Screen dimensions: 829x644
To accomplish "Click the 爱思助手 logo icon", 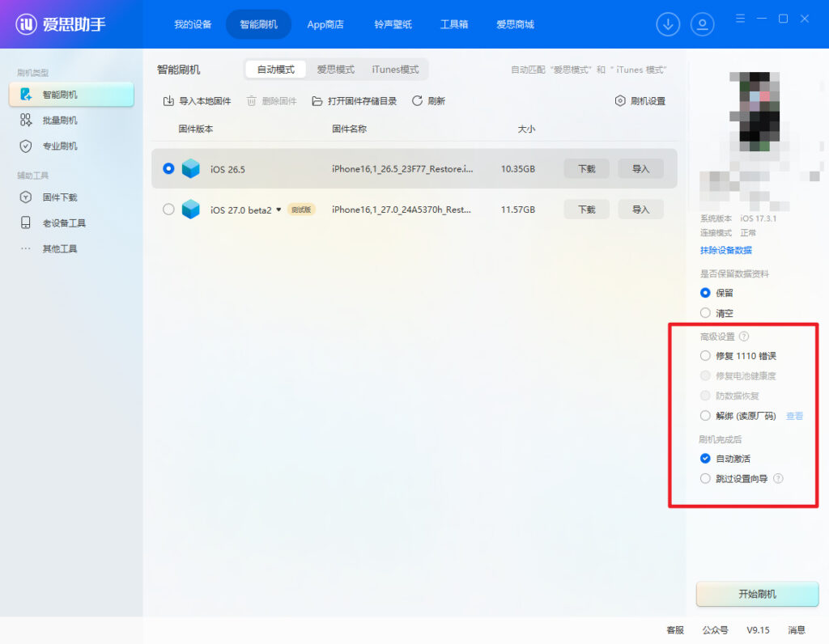I will click(26, 23).
